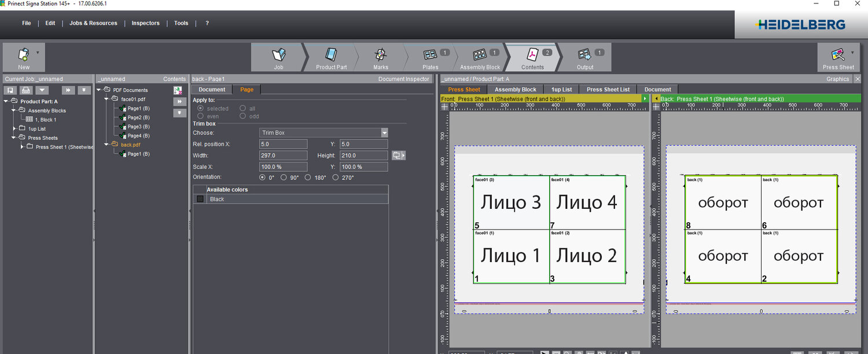Viewport: 868px width, 354px height.
Task: Select the 'all' apply-to radio button
Action: (243, 108)
